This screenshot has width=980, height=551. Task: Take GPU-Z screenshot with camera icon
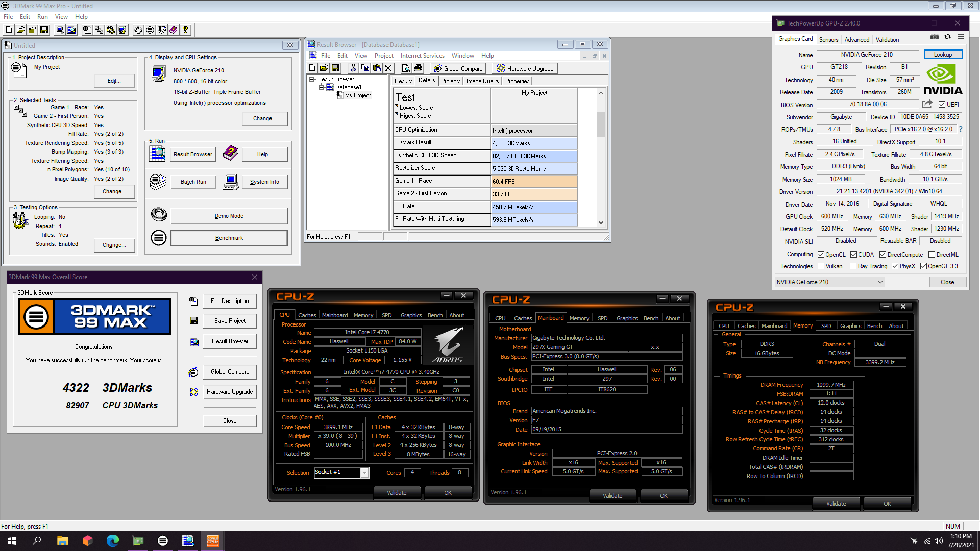[935, 37]
